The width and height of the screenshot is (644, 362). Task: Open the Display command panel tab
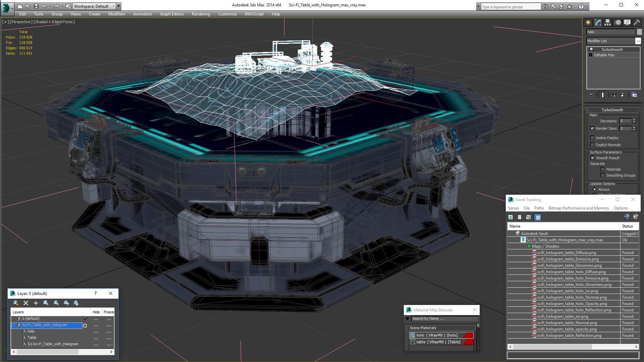[627, 22]
